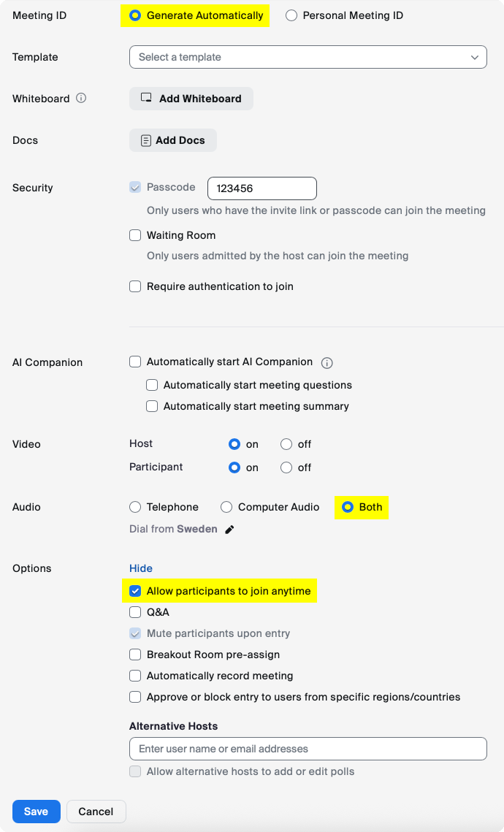Click the Passcode input field

[262, 188]
